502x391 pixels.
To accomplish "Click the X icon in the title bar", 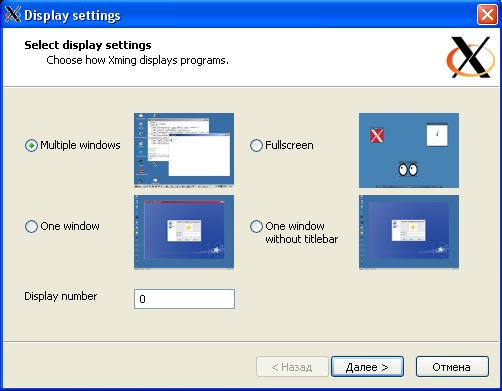I will pyautogui.click(x=12, y=15).
